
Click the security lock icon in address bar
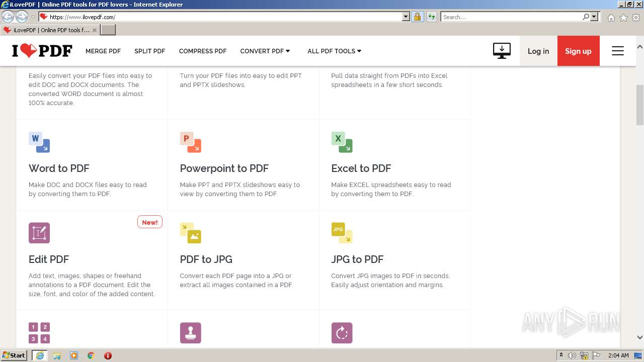(x=417, y=17)
